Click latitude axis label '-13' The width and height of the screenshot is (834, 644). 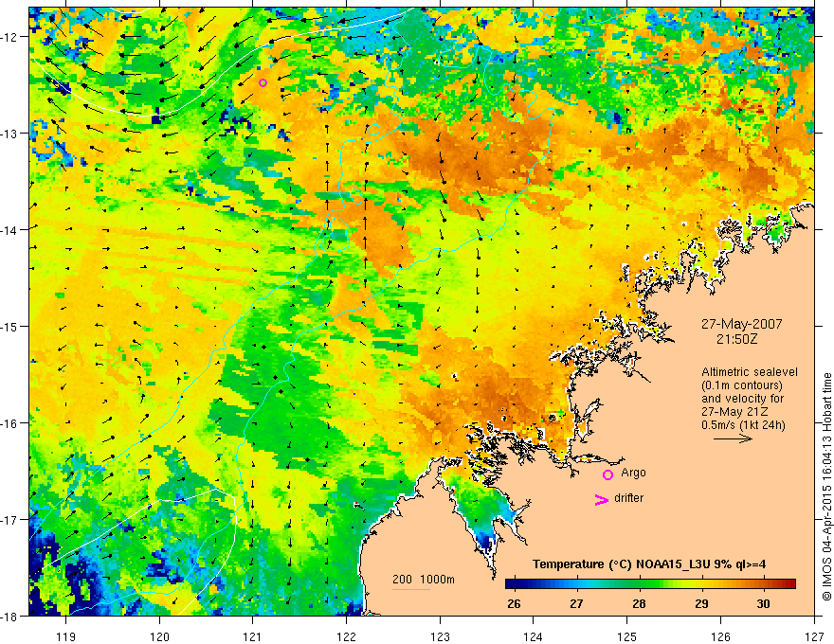9,134
